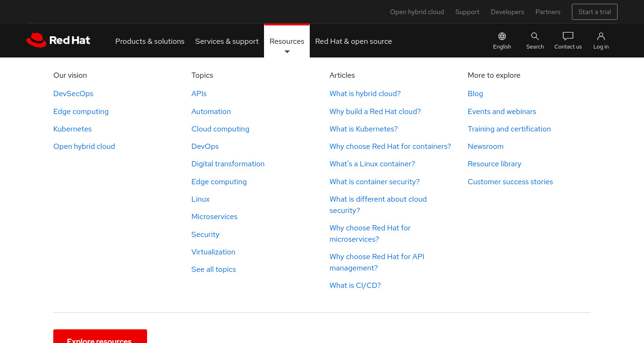644x343 pixels.
Task: Read Why choose Red Hat for microservices?
Action: point(370,234)
